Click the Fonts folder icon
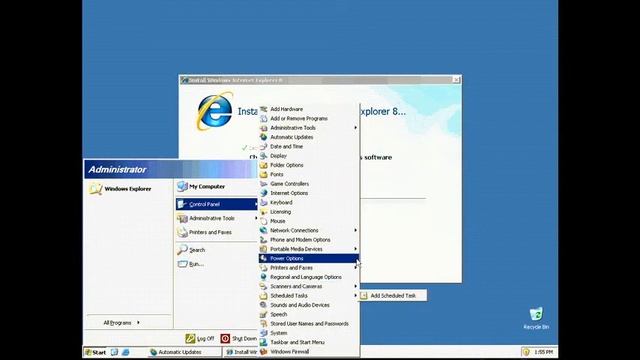The image size is (640, 360). [x=264, y=175]
